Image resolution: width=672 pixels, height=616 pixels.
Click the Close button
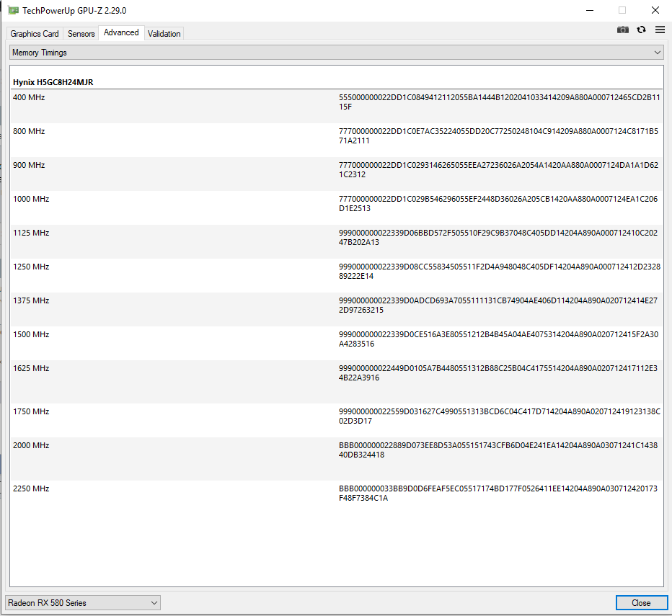tap(641, 603)
